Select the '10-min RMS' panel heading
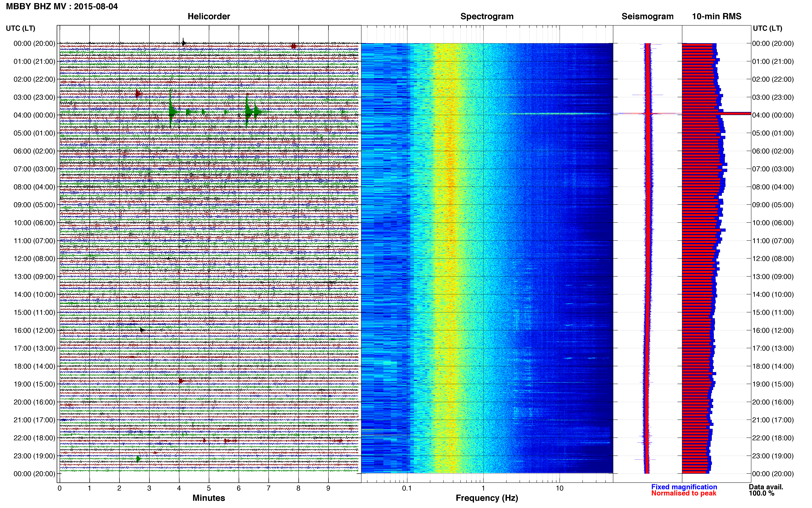Viewport: 812px width, 508px height. (x=717, y=16)
